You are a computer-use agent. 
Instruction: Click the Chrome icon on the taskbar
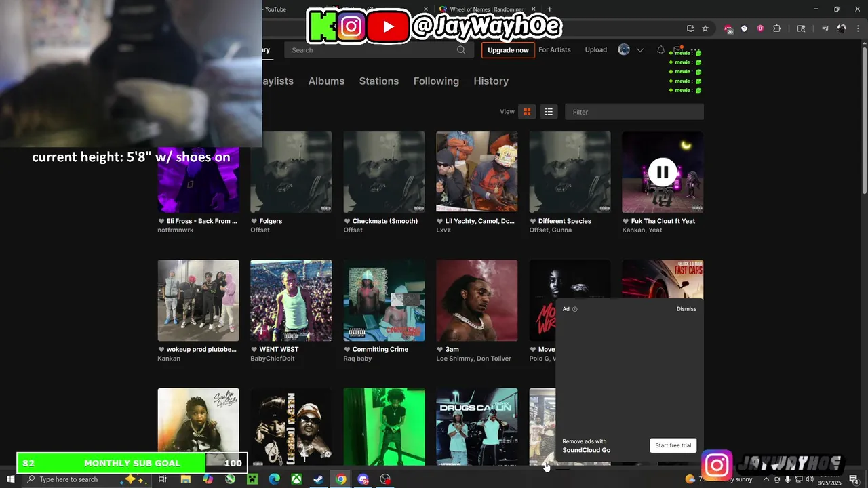click(x=340, y=479)
